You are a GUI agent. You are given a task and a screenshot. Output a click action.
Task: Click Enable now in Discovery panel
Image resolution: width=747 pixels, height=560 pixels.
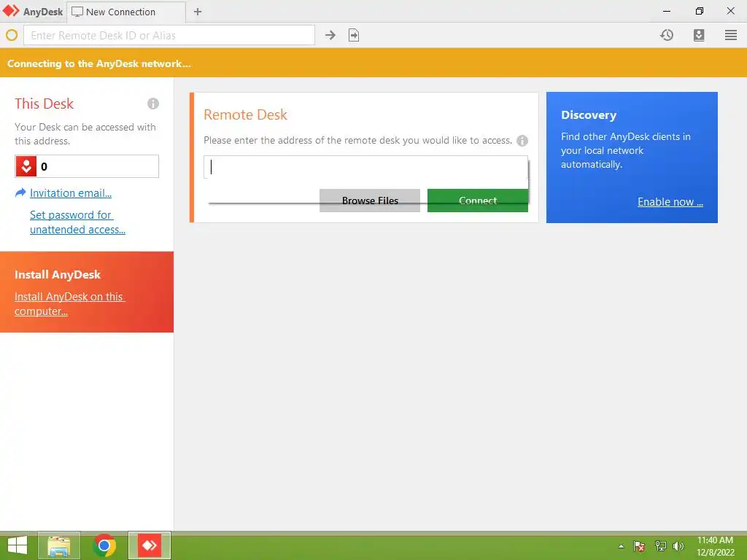coord(670,202)
